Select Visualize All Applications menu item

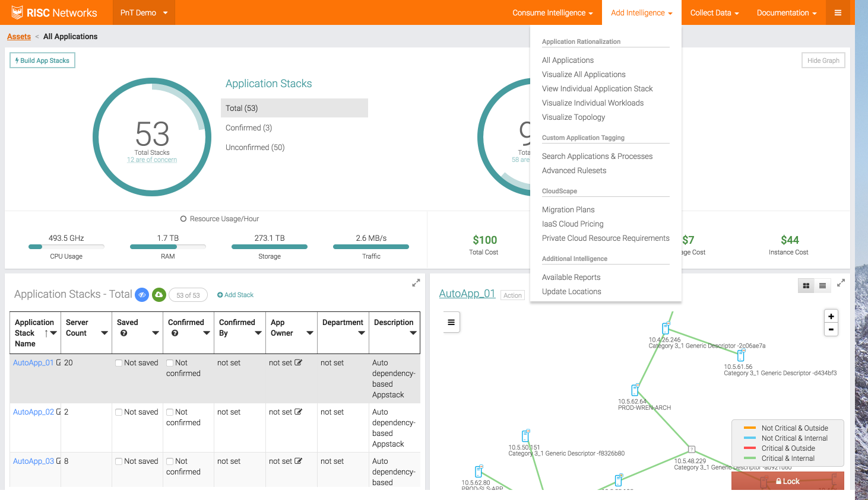point(584,74)
